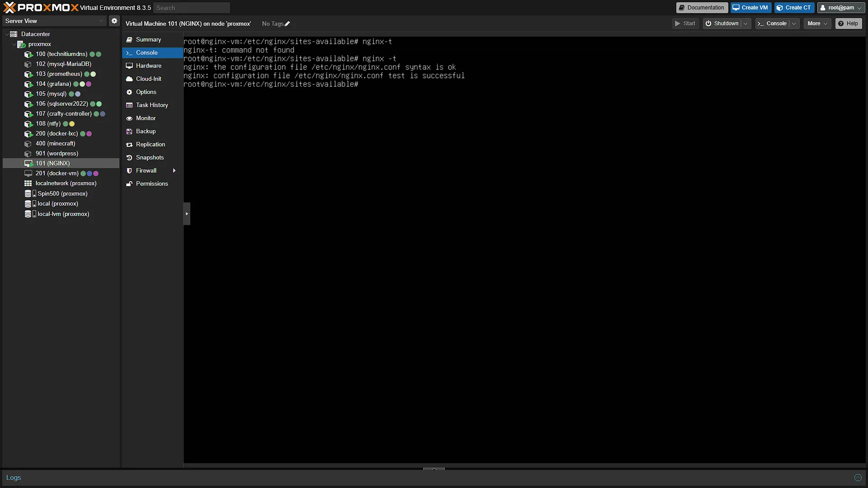868x488 pixels.
Task: Click the Create VM button
Action: coord(750,8)
